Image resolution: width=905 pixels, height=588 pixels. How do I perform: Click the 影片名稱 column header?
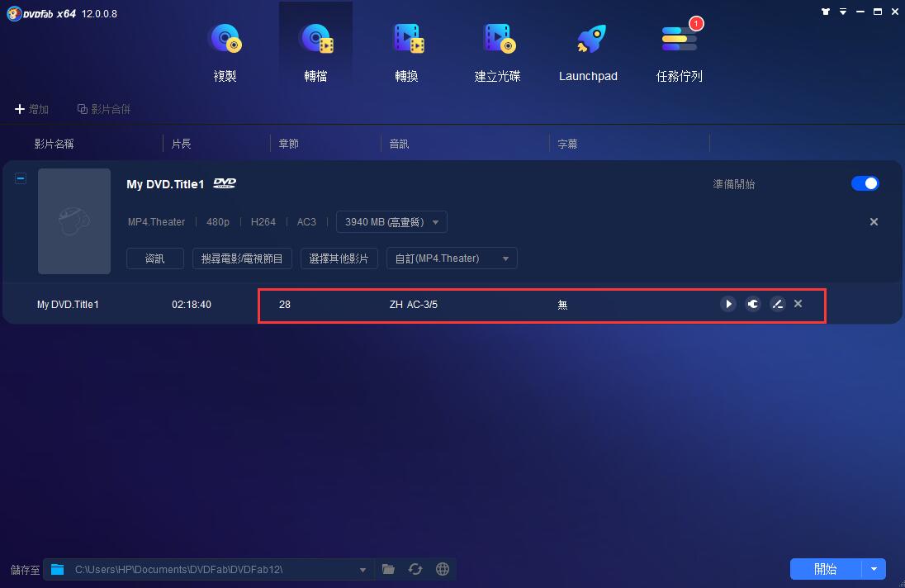pos(54,144)
